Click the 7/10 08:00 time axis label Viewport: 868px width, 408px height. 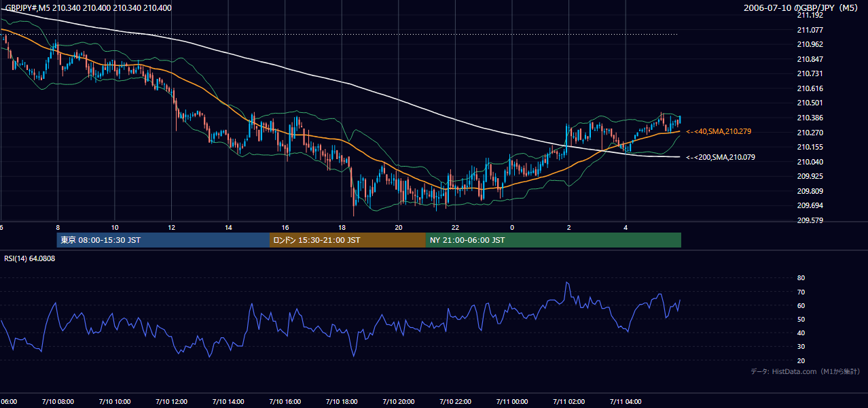pyautogui.click(x=58, y=401)
